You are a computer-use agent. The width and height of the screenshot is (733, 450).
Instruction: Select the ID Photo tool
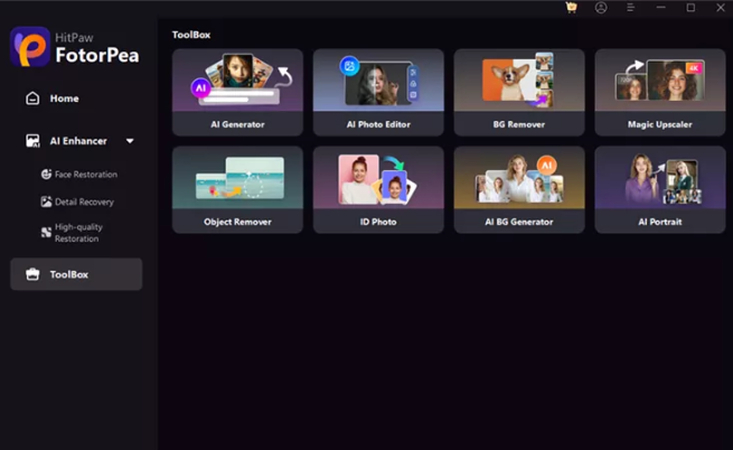pyautogui.click(x=379, y=190)
